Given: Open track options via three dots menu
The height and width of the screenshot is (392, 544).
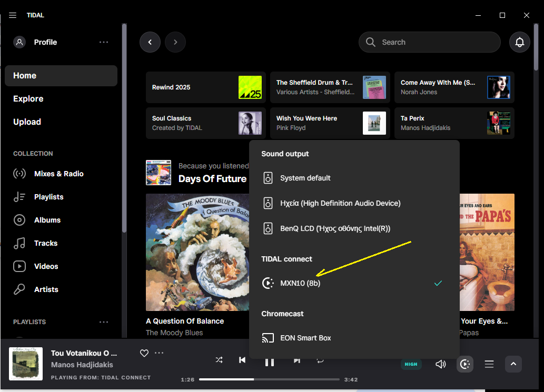Looking at the screenshot, I should coord(159,353).
